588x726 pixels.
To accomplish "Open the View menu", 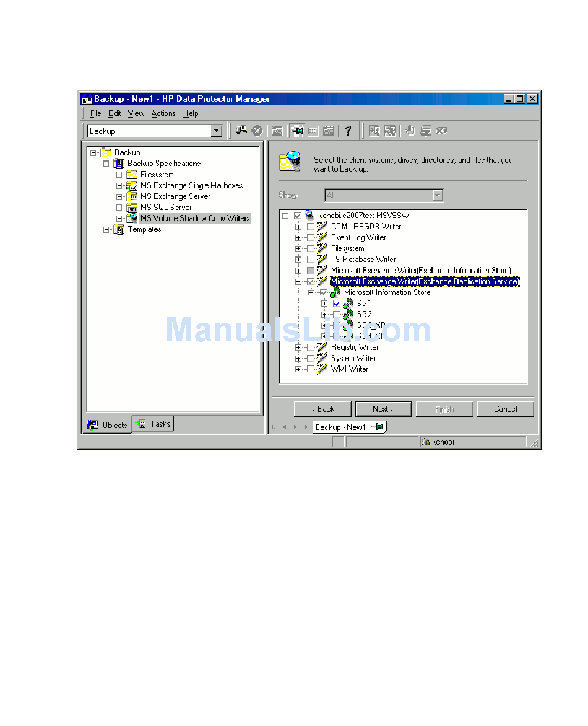I will click(136, 113).
